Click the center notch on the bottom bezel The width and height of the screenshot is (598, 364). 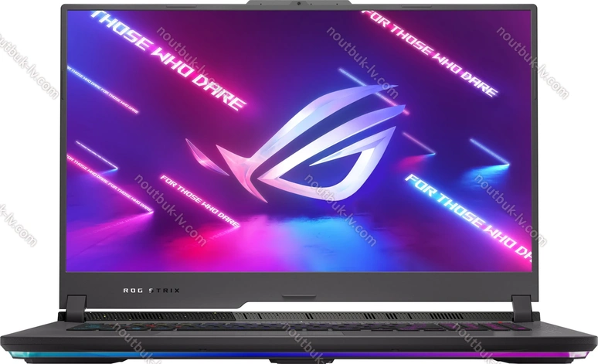click(x=299, y=296)
